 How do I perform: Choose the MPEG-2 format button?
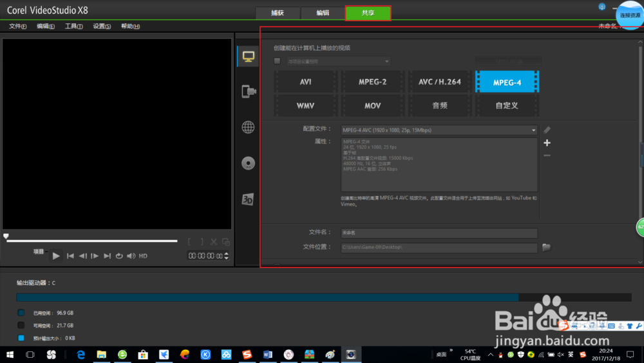[372, 82]
